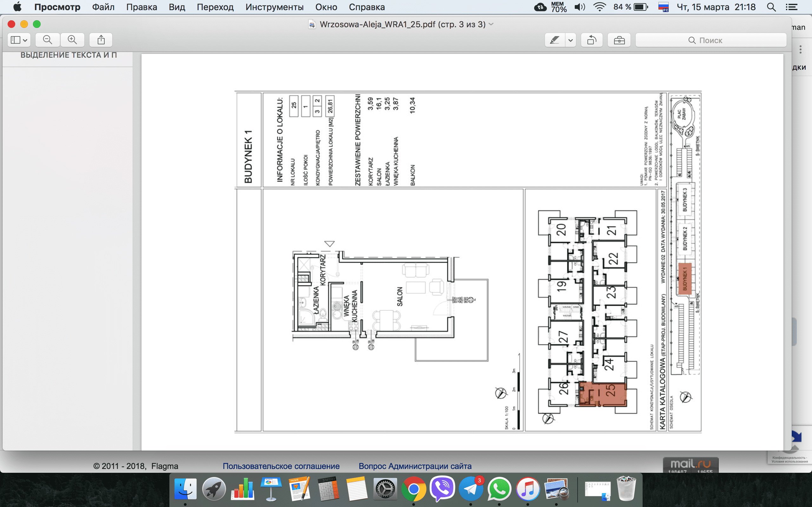This screenshot has width=812, height=507.
Task: Open Telegram from the dock
Action: click(471, 489)
